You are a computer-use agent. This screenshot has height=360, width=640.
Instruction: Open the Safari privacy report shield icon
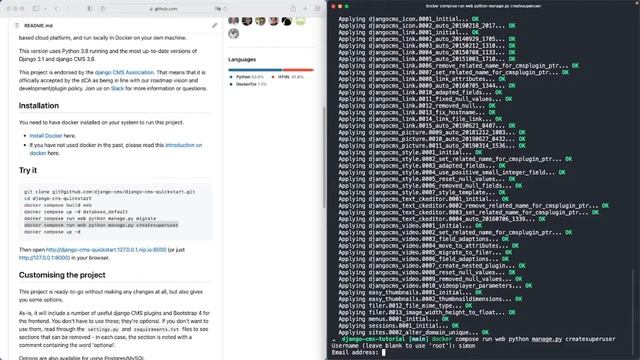[89, 9]
